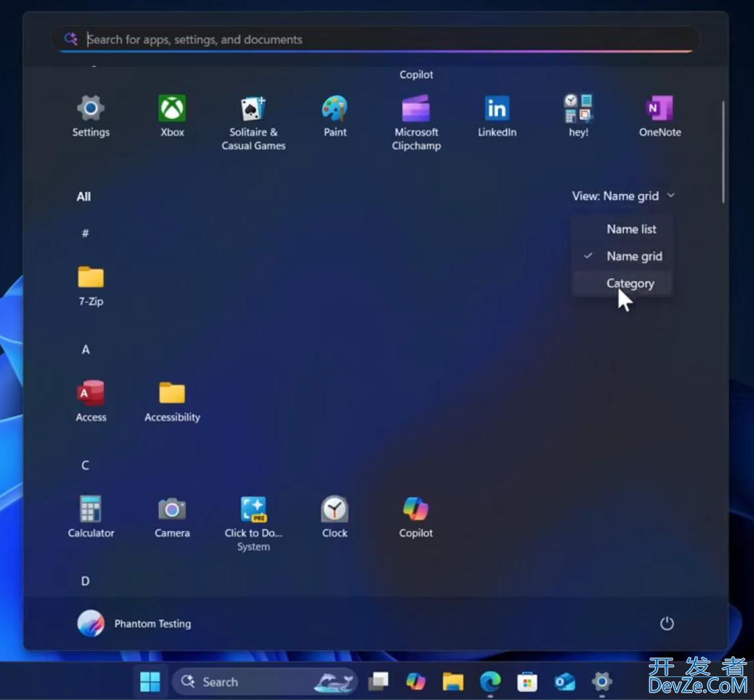Open the Phantom Testing user profile
The width and height of the screenshot is (754, 700).
[x=134, y=624]
